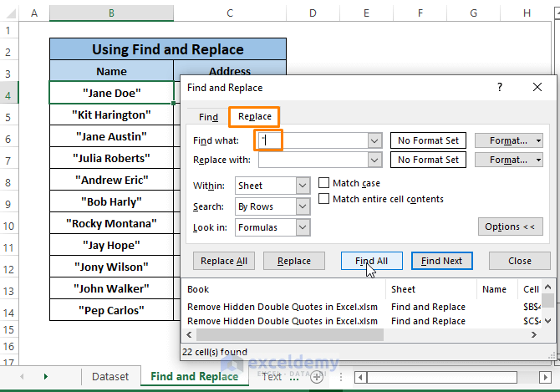Select column B header
The image size is (560, 392).
111,13
